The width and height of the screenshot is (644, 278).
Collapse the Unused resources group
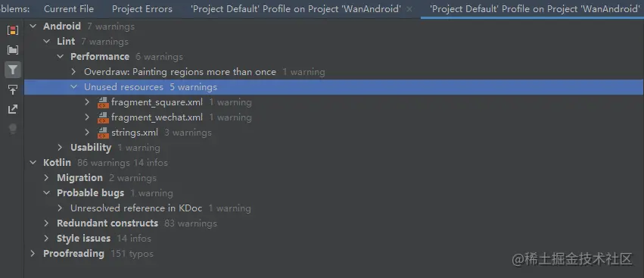(73, 87)
